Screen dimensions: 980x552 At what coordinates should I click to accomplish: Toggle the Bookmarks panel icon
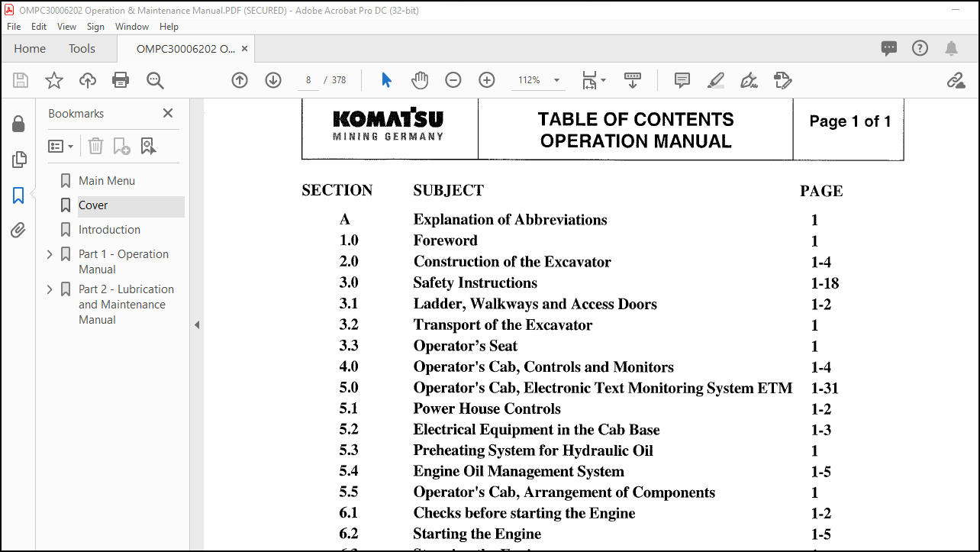pyautogui.click(x=19, y=195)
